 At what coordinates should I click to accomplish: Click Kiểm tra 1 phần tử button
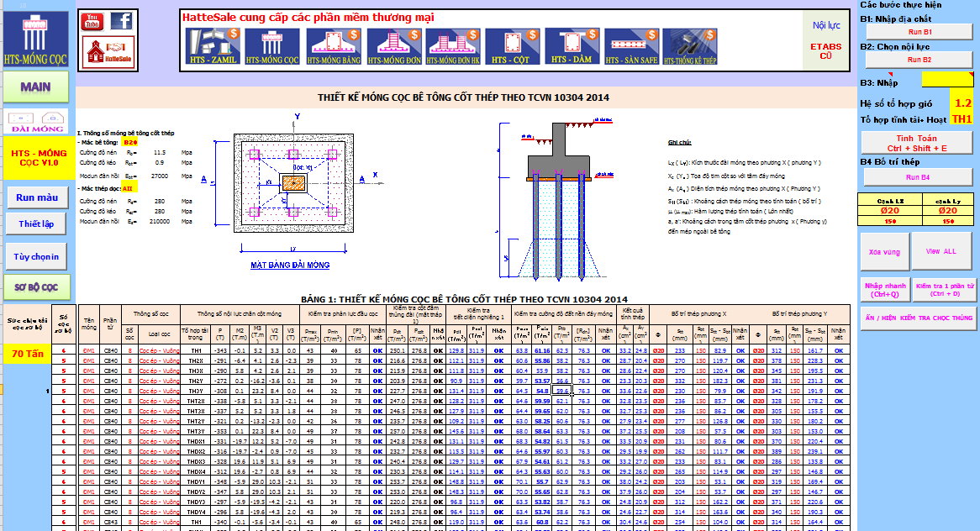(x=945, y=290)
